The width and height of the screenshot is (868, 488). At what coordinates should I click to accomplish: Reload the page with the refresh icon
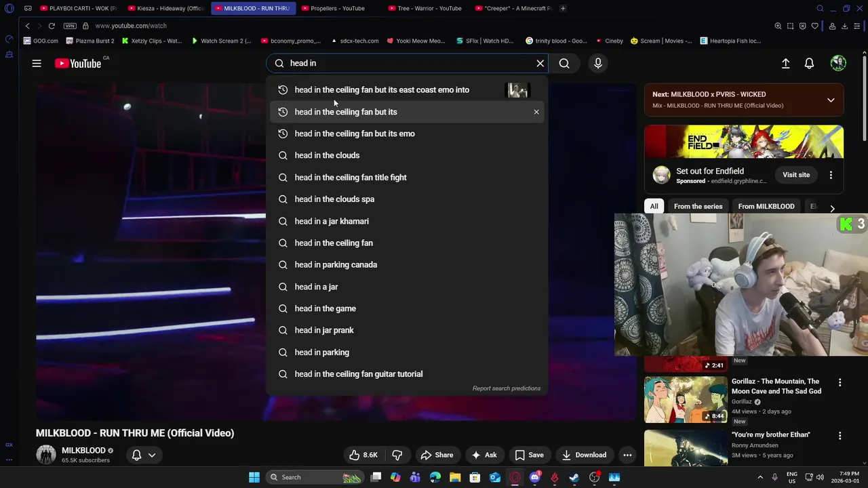pos(52,26)
